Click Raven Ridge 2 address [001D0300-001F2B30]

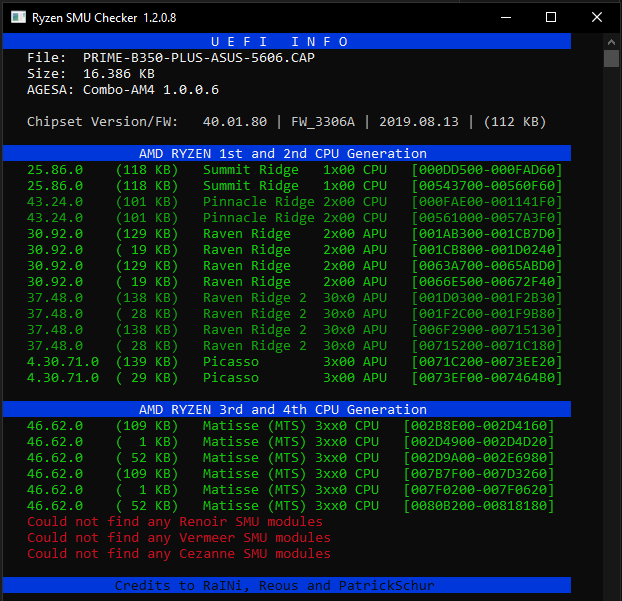(x=487, y=298)
